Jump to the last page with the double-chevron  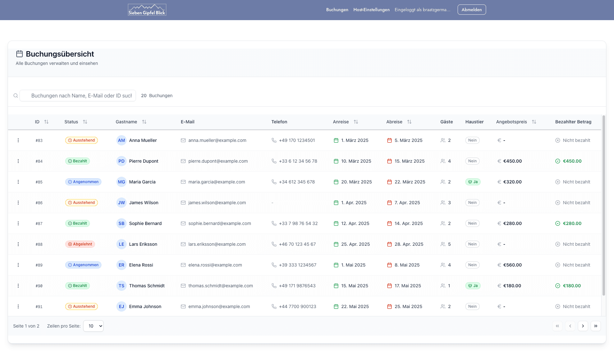coord(595,326)
